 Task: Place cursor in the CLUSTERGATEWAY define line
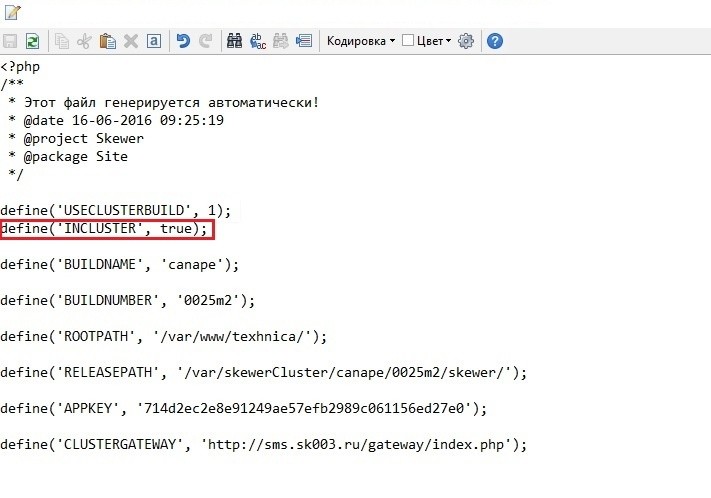[262, 444]
